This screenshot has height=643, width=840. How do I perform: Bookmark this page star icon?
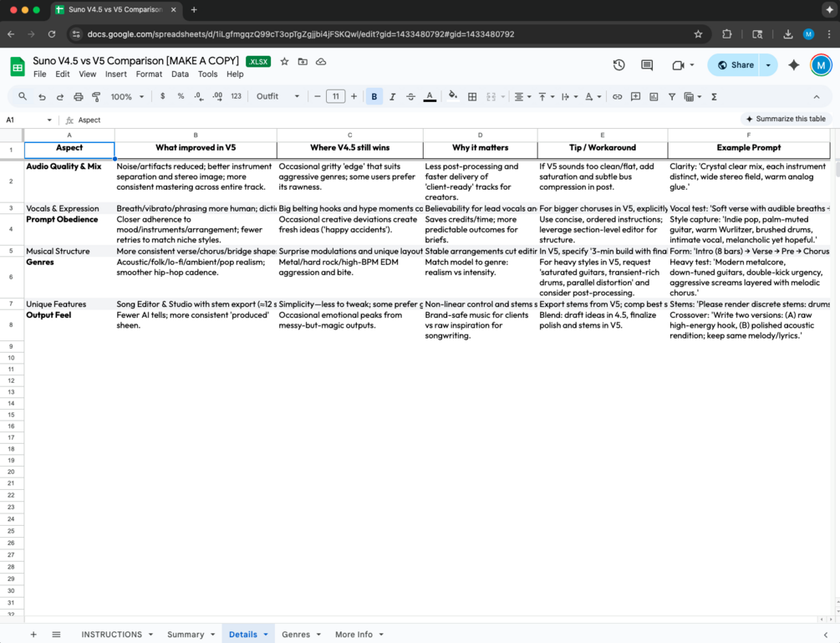pos(698,34)
